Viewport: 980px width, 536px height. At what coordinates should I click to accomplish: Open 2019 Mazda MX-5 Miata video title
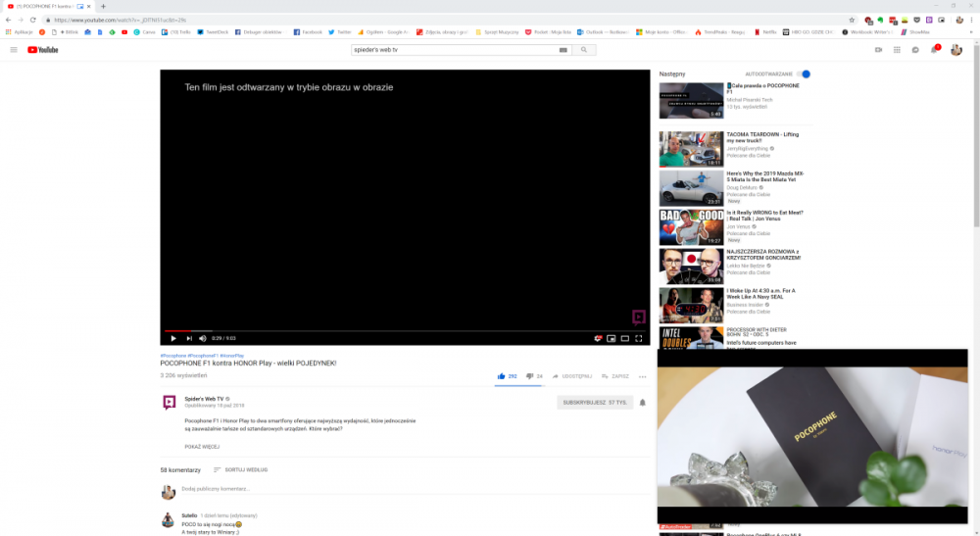[x=765, y=176]
